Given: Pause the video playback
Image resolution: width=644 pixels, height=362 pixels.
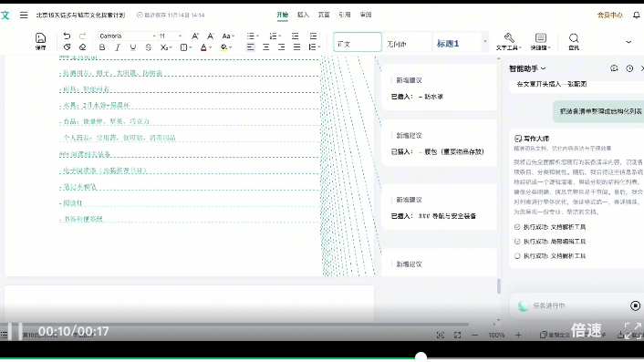Looking at the screenshot, I should point(15,331).
